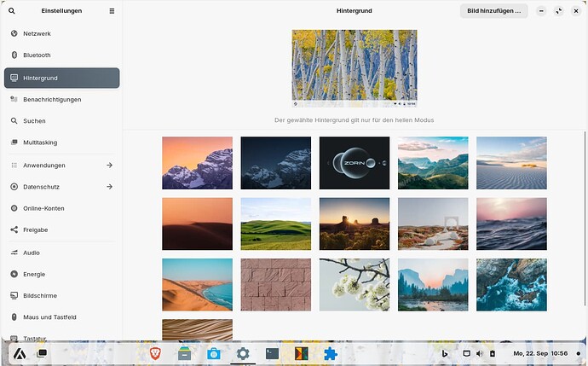Select the green rolling hills wallpaper
Viewport: 588px width, 366px height.
(x=275, y=224)
